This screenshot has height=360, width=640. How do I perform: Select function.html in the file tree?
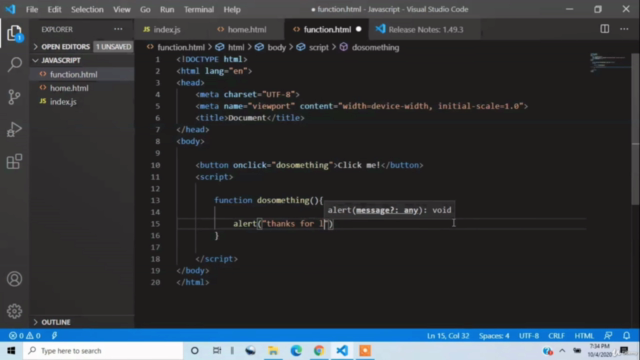point(73,74)
